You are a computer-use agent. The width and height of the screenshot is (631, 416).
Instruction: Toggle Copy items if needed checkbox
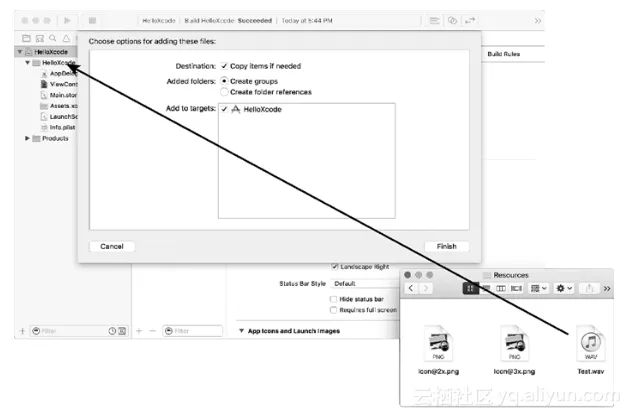(x=224, y=66)
